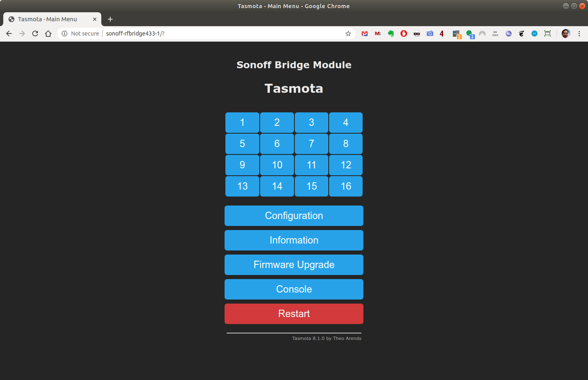Maximize the Chrome window

[x=574, y=6]
